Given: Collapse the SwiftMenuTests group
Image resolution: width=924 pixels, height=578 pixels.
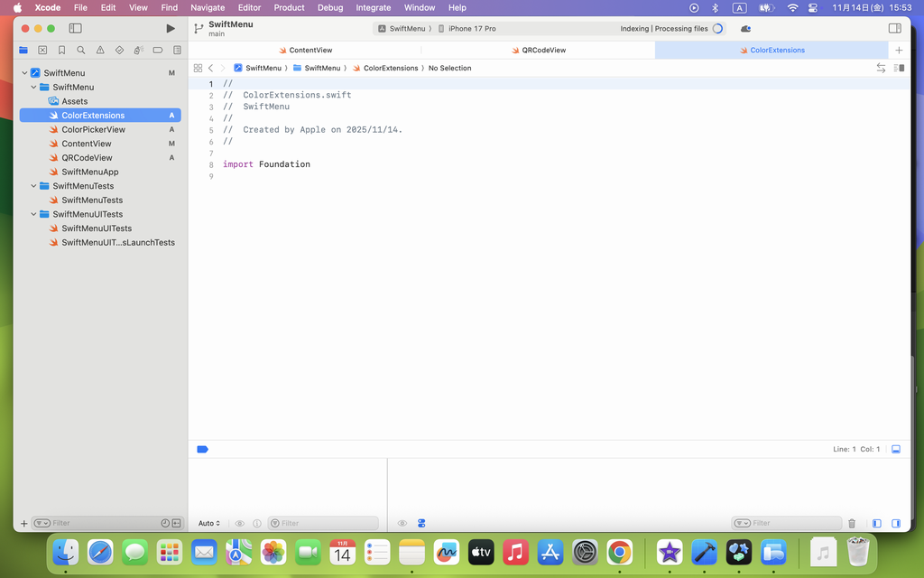Looking at the screenshot, I should pos(34,186).
